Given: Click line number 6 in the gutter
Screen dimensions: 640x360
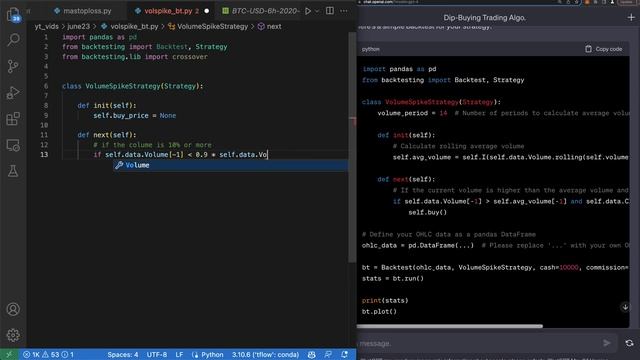Looking at the screenshot, I should click(46, 86).
